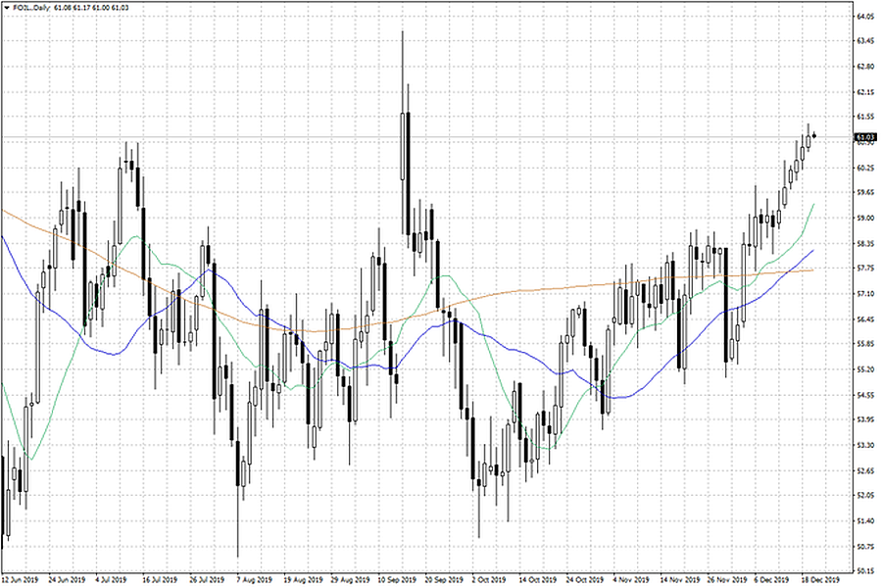This screenshot has height=588, width=882.
Task: Click the current price label 61.03
Action: tap(864, 137)
